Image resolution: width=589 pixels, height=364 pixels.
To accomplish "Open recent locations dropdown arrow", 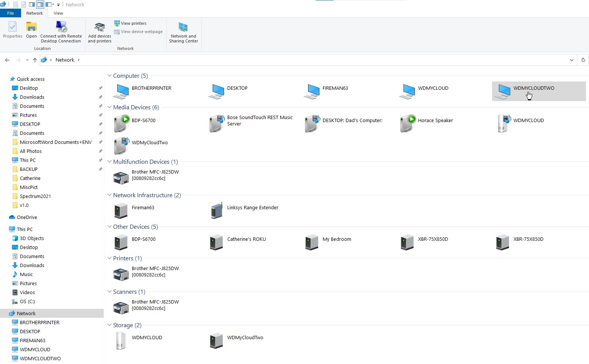I will 27,60.
